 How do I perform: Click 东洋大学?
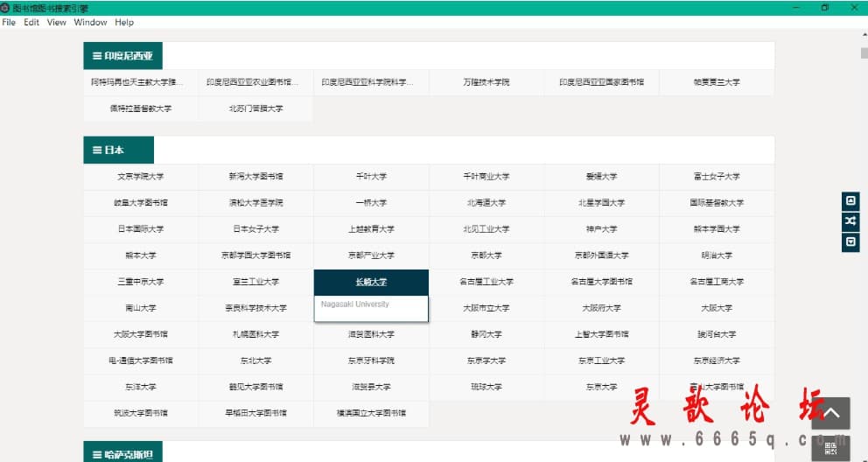pyautogui.click(x=141, y=387)
